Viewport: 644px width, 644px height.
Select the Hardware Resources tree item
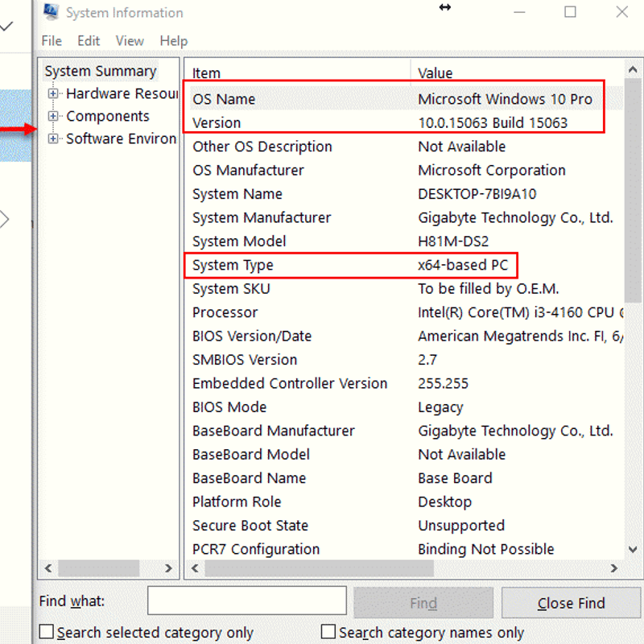[x=122, y=93]
